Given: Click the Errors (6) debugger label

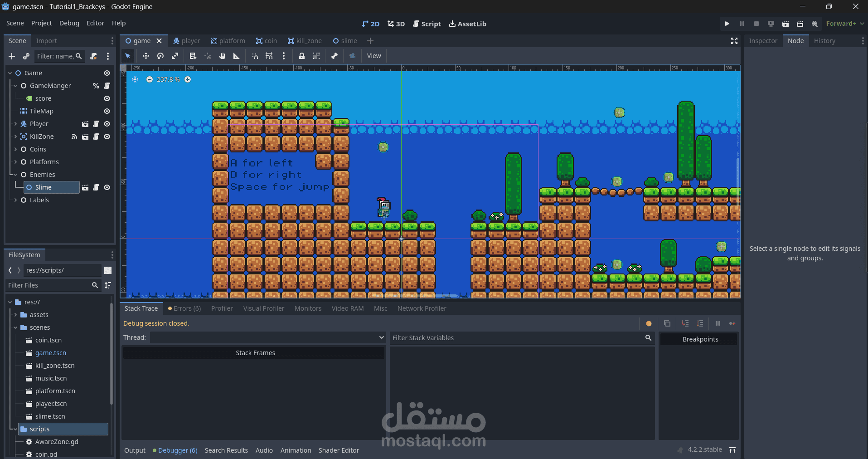Looking at the screenshot, I should 184,308.
